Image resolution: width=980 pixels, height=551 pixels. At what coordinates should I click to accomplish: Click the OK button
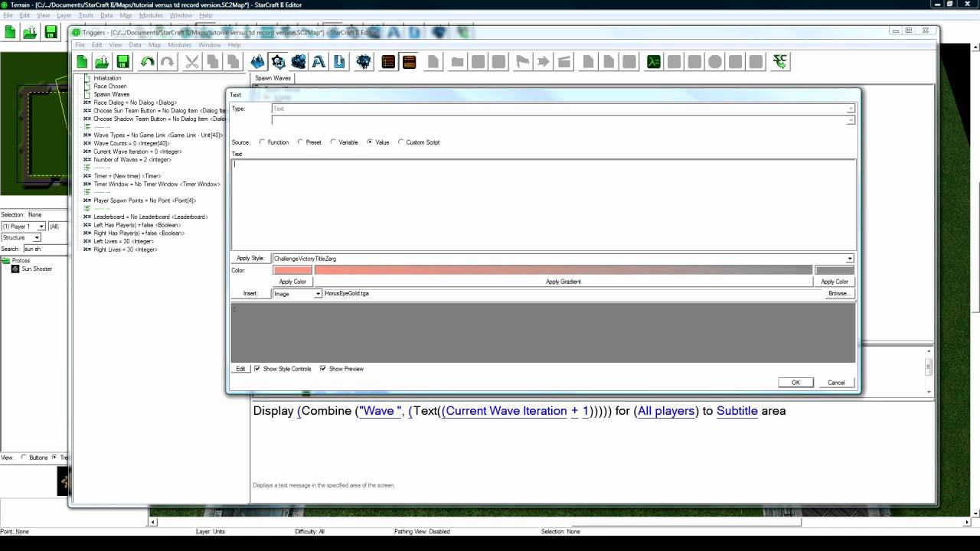click(795, 383)
